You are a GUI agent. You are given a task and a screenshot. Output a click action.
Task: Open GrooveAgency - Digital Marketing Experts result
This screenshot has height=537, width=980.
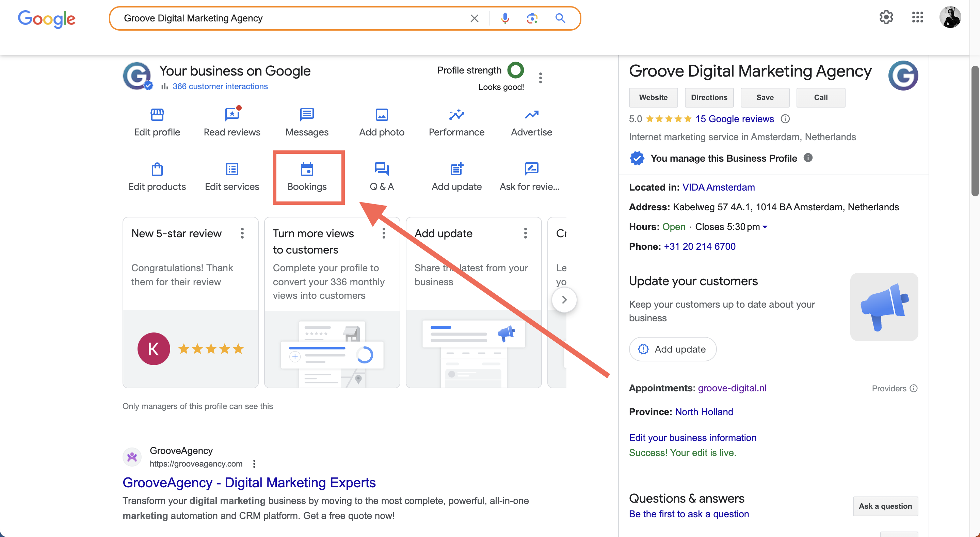(249, 483)
